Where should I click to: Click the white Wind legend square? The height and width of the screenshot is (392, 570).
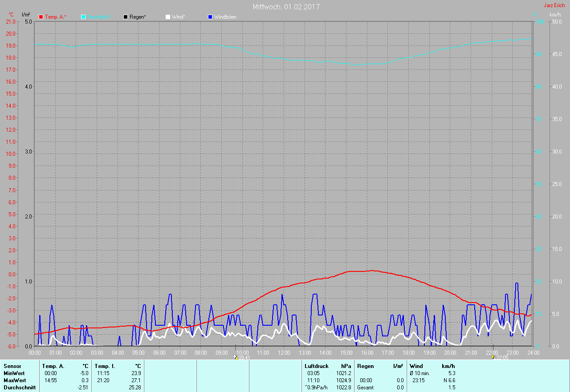168,17
